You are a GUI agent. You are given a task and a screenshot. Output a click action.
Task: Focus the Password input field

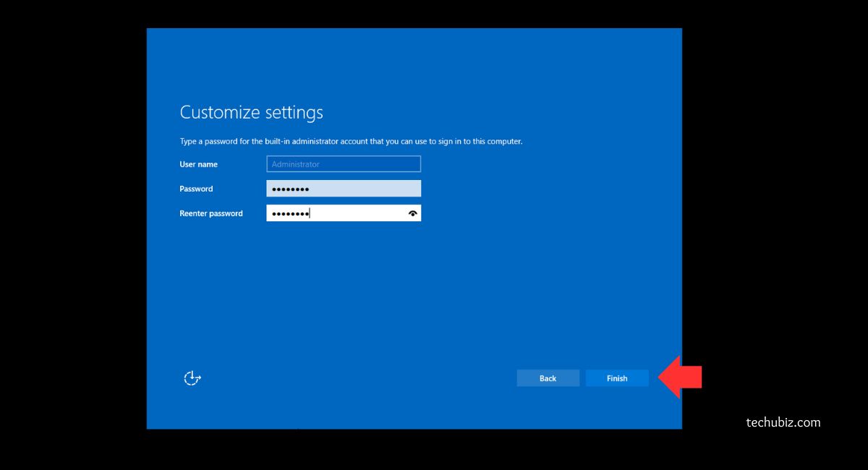[344, 189]
